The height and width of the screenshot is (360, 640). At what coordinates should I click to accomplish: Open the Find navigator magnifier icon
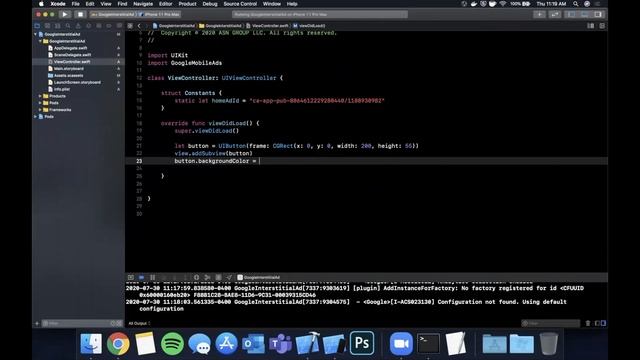click(68, 26)
